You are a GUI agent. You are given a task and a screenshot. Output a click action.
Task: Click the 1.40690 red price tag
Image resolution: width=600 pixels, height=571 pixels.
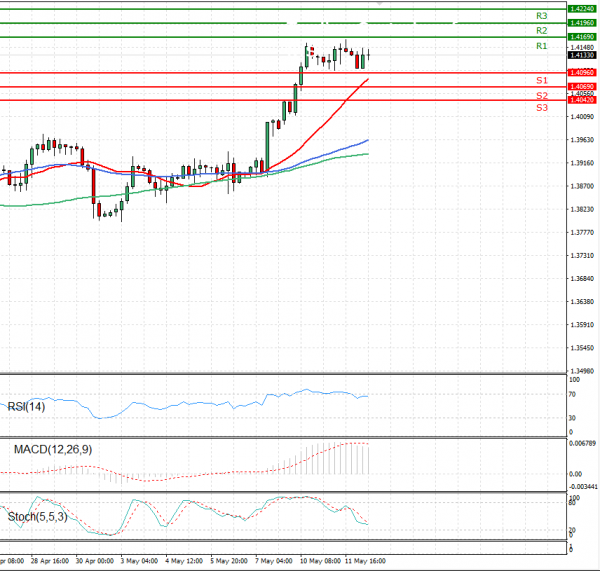click(x=582, y=87)
